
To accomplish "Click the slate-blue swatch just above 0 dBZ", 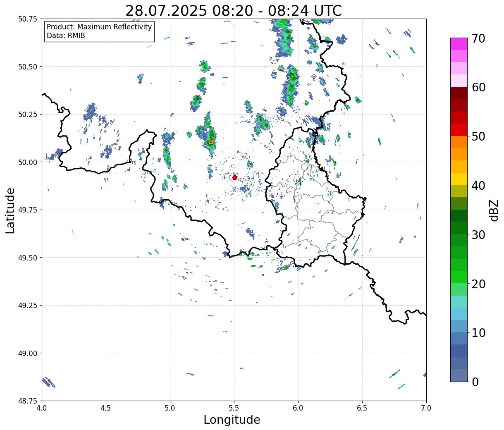I will coord(459,375).
